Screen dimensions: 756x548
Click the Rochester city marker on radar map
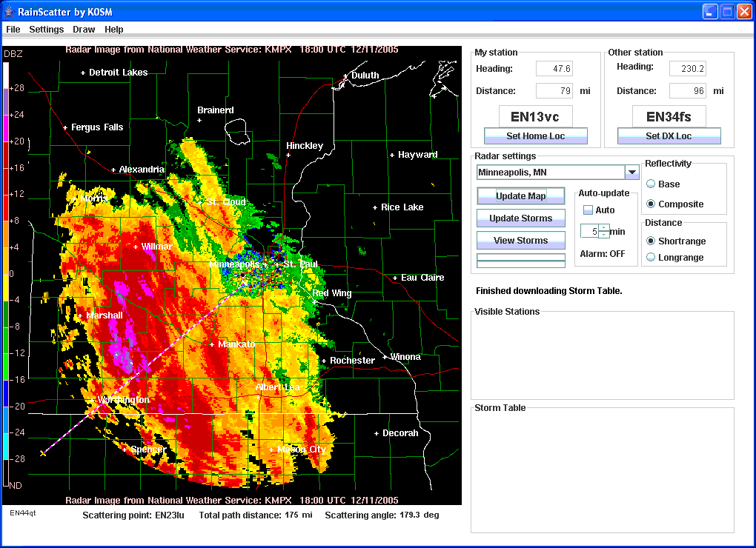(324, 361)
